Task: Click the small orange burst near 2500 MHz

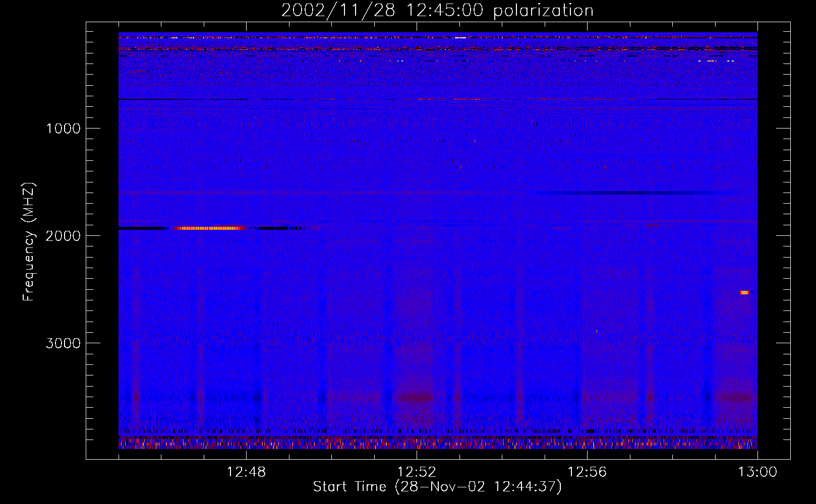Action: tap(744, 292)
